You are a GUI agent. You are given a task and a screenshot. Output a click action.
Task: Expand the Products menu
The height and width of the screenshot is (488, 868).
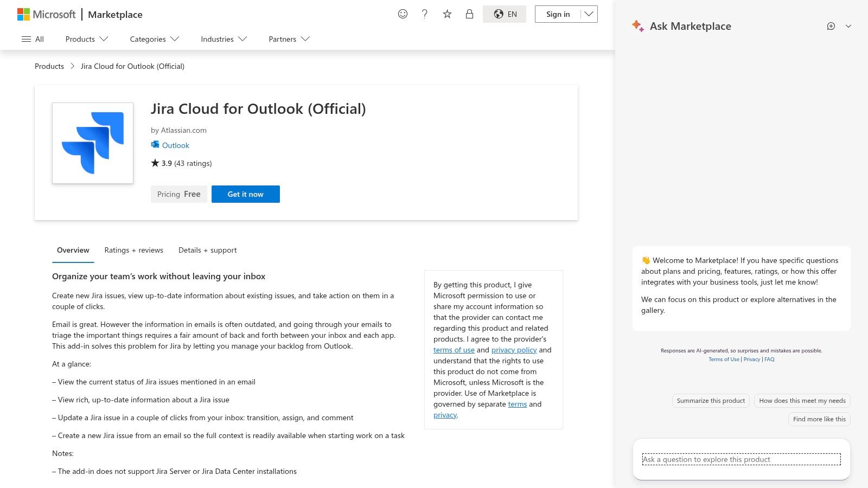(87, 39)
